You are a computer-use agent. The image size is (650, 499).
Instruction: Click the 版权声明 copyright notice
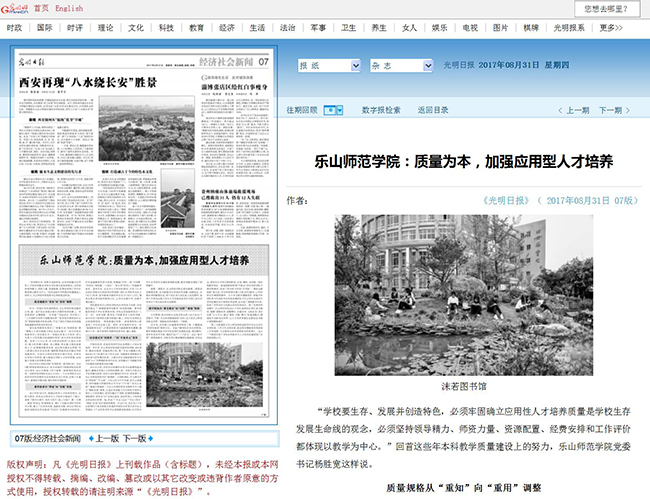click(143, 478)
